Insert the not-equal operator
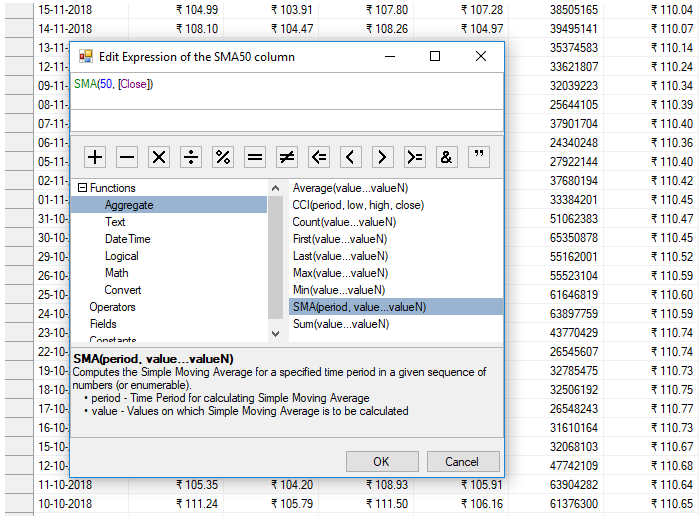This screenshot has width=699, height=518. coord(287,157)
